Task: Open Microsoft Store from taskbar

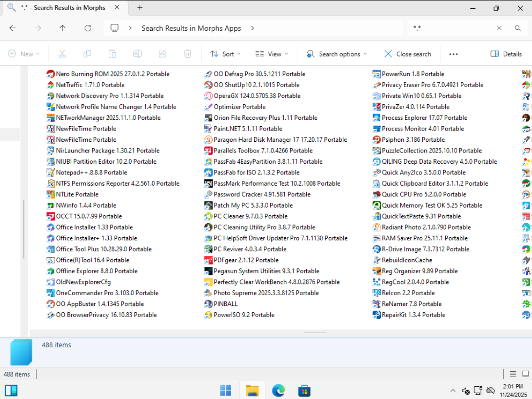Action: click(x=304, y=390)
